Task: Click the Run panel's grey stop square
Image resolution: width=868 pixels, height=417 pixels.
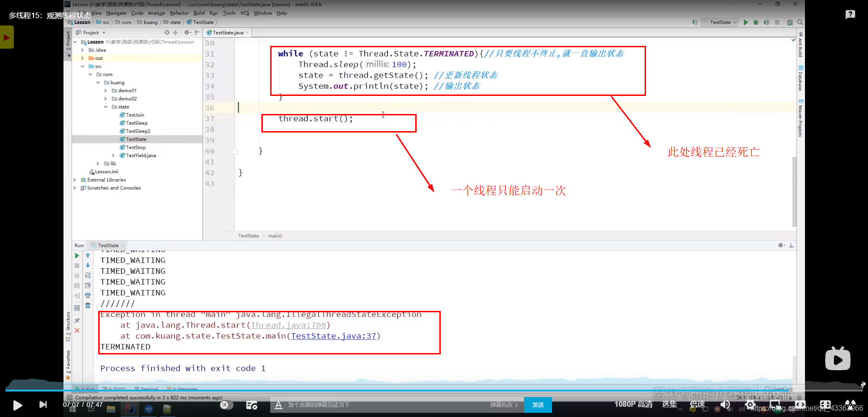Action: pos(77,265)
